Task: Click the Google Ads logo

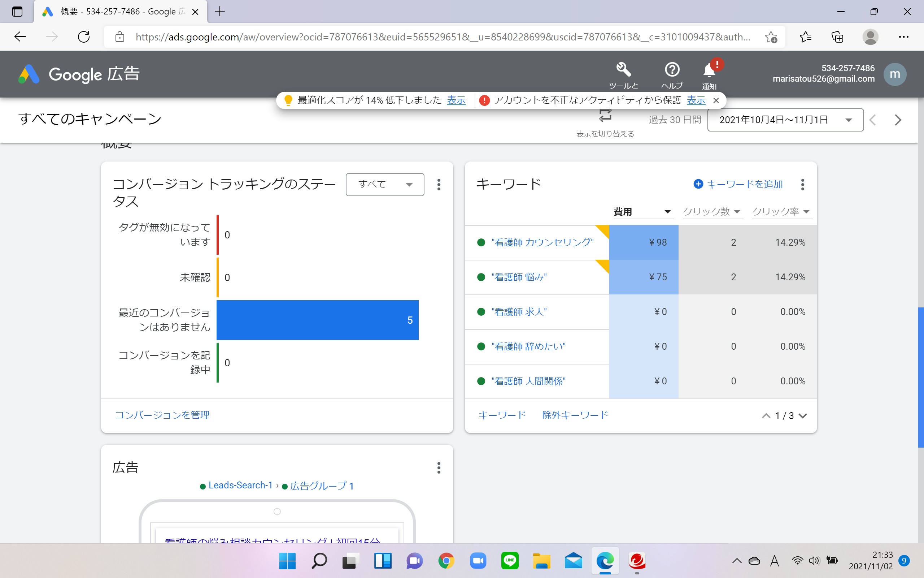Action: (x=29, y=74)
